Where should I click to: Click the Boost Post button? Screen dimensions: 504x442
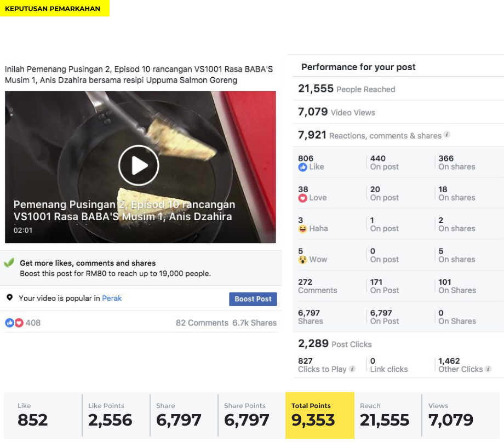(x=253, y=299)
